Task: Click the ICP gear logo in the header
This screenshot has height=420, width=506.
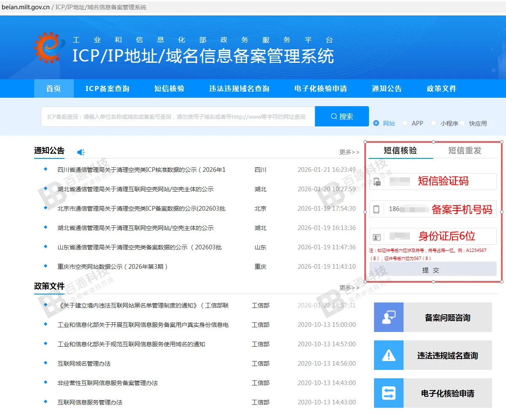Action: 48,48
